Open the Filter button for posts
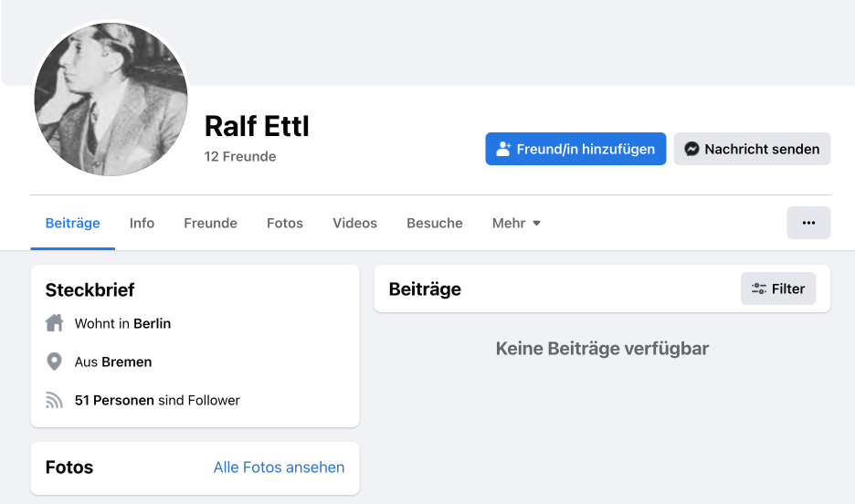Image resolution: width=855 pixels, height=504 pixels. click(778, 289)
